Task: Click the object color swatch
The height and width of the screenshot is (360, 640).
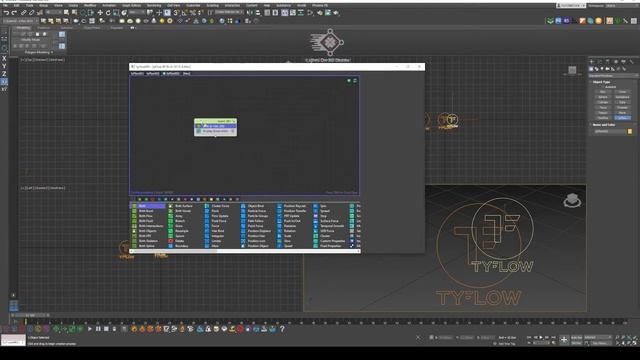Action: tap(630, 131)
